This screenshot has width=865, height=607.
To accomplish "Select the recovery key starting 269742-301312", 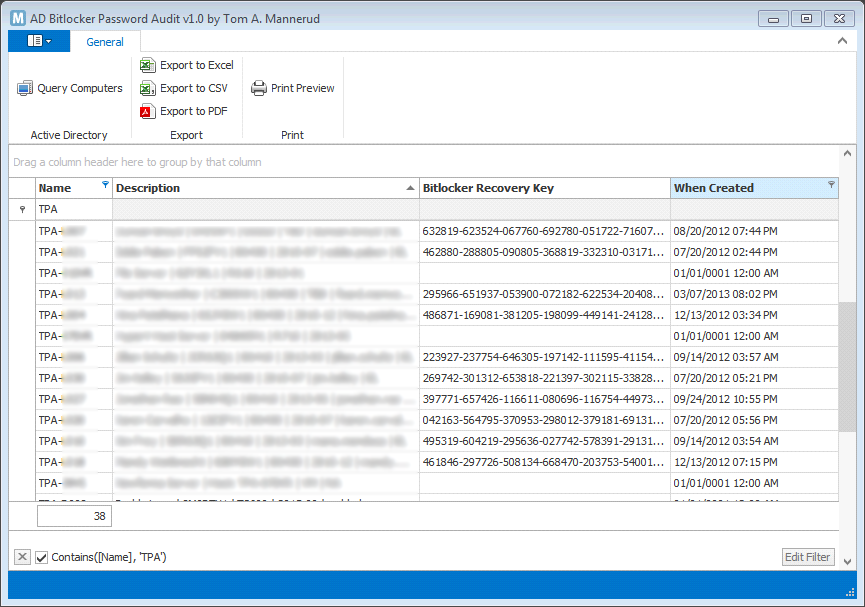I will coord(545,378).
